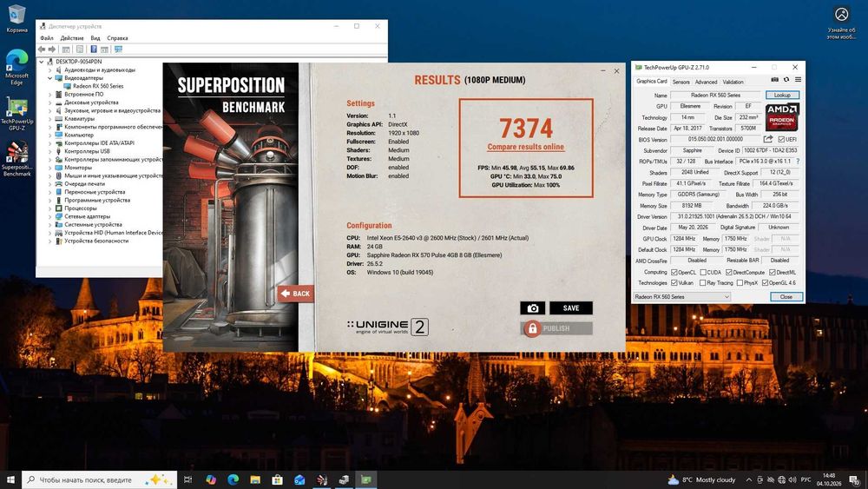This screenshot has height=489, width=868.
Task: Toggle DirectCompute checkbox in GPU-Z
Action: coord(728,273)
